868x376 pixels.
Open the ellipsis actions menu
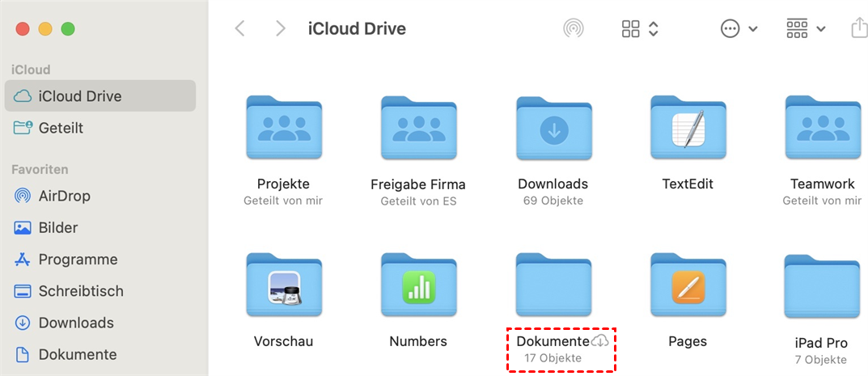[x=730, y=29]
